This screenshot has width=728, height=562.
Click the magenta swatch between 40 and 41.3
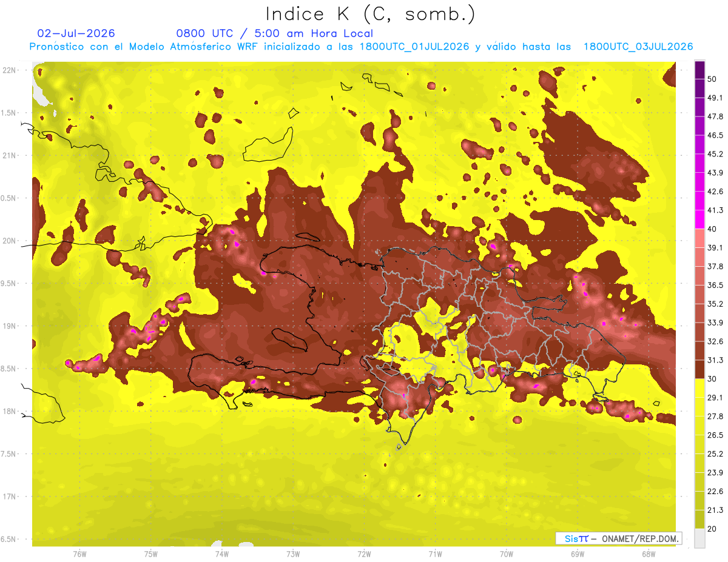(x=699, y=219)
